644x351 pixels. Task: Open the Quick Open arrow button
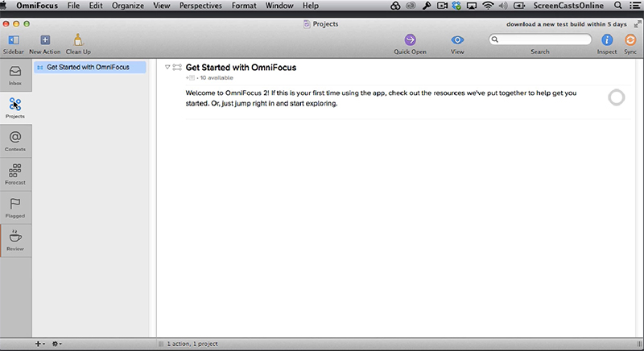pyautogui.click(x=410, y=40)
